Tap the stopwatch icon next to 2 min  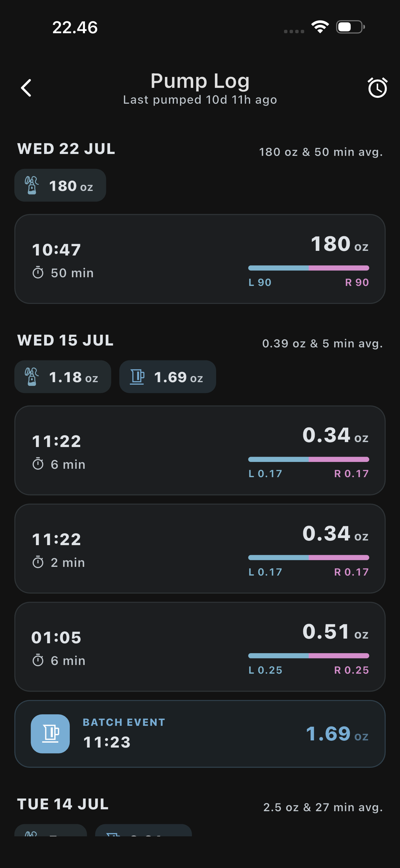pos(38,562)
